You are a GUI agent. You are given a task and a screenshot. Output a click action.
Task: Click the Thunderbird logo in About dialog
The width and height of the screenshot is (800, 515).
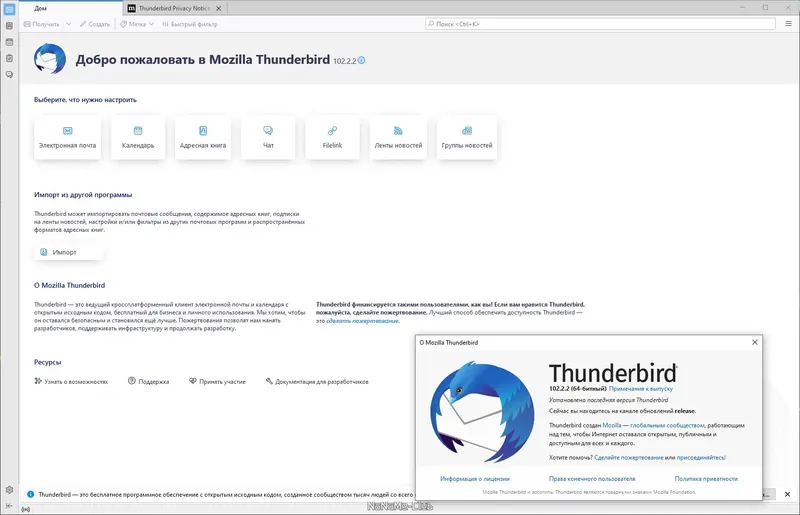[482, 412]
